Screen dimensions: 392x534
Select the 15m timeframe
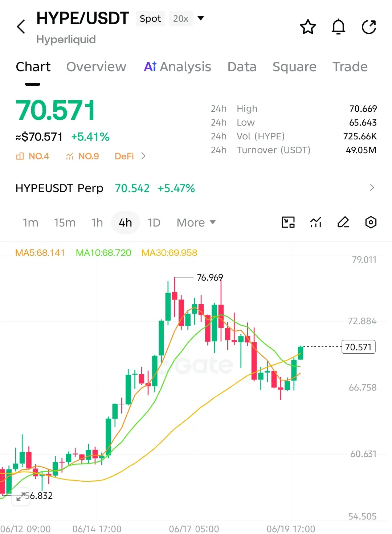click(65, 223)
